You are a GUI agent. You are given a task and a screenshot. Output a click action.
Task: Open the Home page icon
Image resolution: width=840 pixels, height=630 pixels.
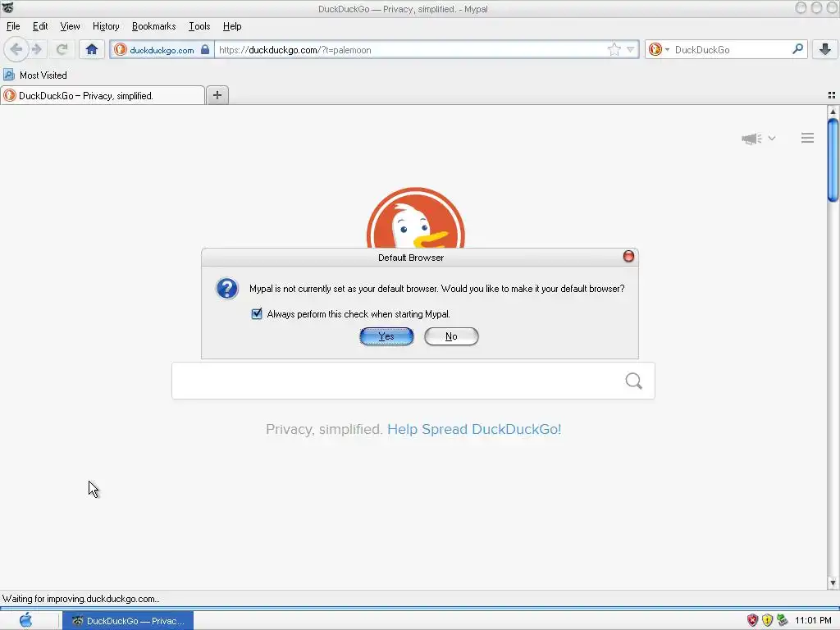pos(92,50)
